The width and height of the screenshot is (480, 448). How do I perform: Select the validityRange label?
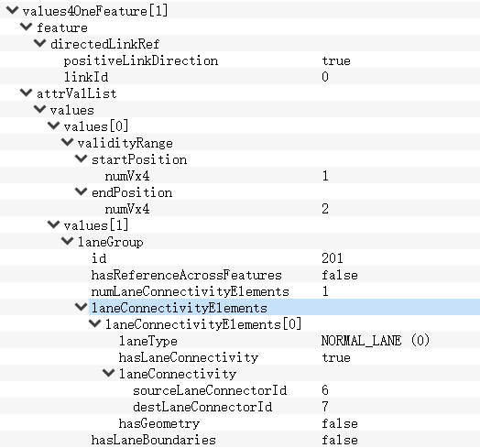125,143
